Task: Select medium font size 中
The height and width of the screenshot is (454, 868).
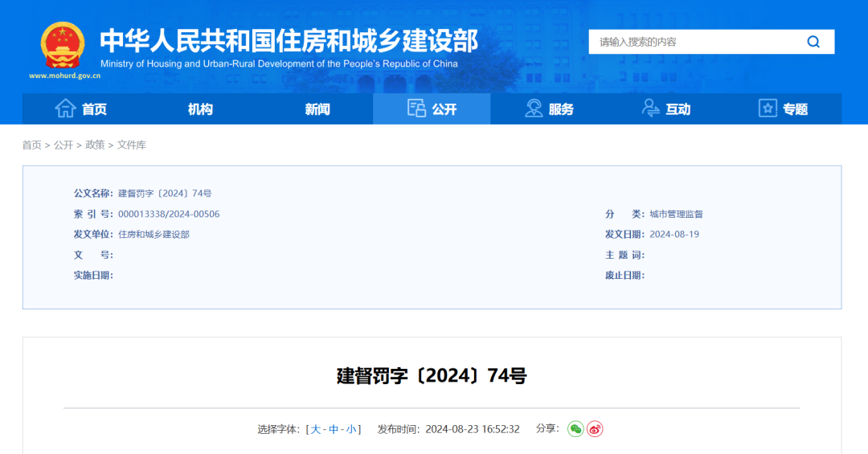Action: click(334, 429)
